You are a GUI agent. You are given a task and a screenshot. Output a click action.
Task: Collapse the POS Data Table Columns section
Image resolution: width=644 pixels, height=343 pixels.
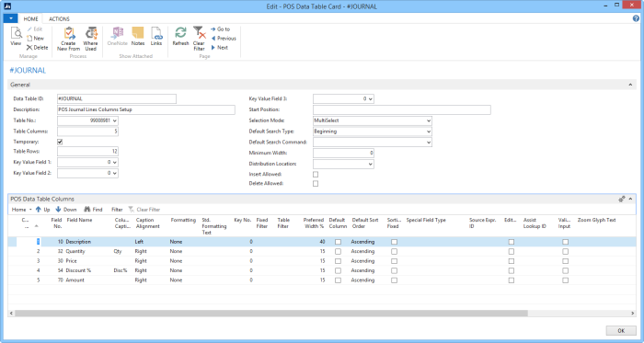point(630,199)
